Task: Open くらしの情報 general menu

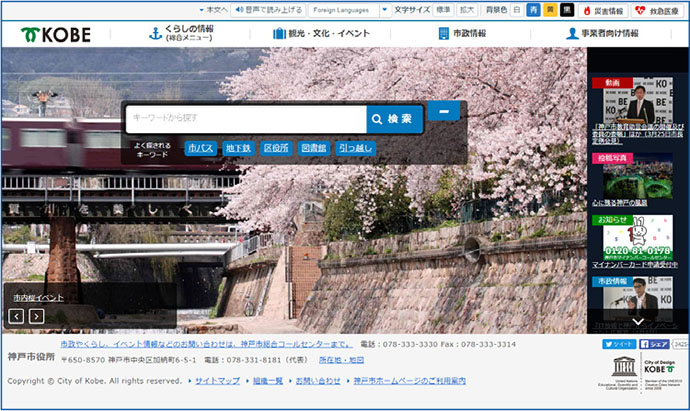Action: click(181, 33)
